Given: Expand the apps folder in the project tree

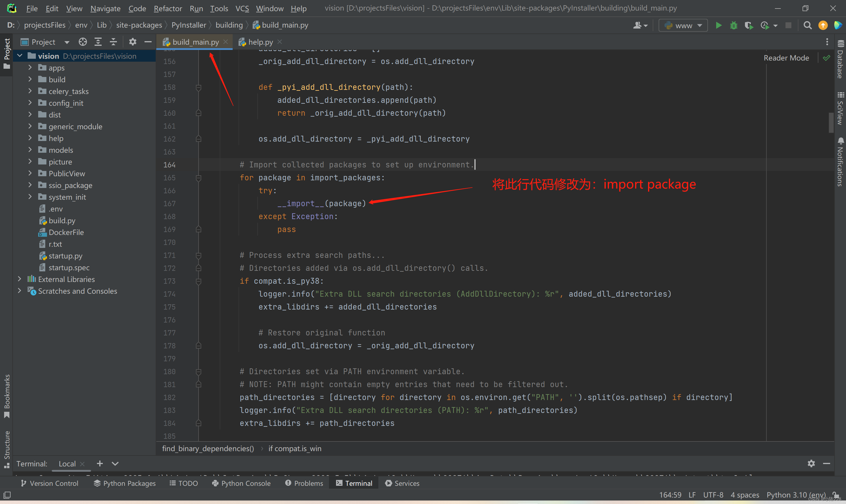Looking at the screenshot, I should 30,68.
